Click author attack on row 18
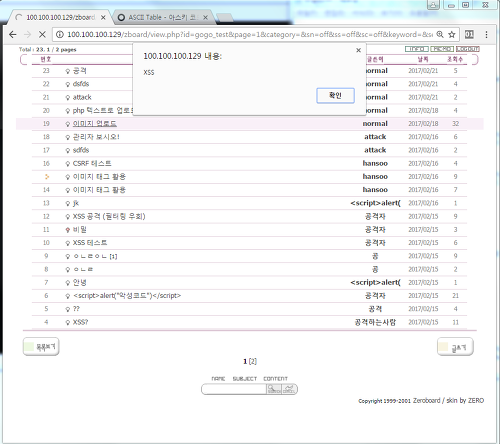Screen dimensions: 500x444 (375, 137)
